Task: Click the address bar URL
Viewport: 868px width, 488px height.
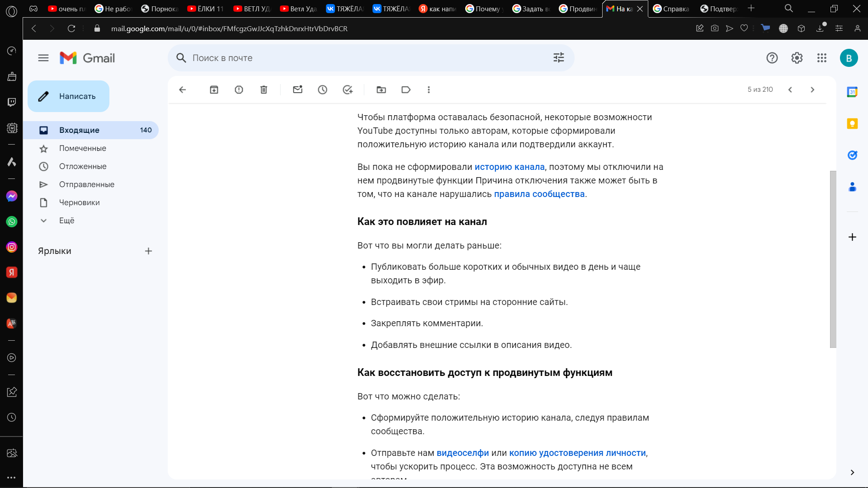Action: tap(229, 28)
